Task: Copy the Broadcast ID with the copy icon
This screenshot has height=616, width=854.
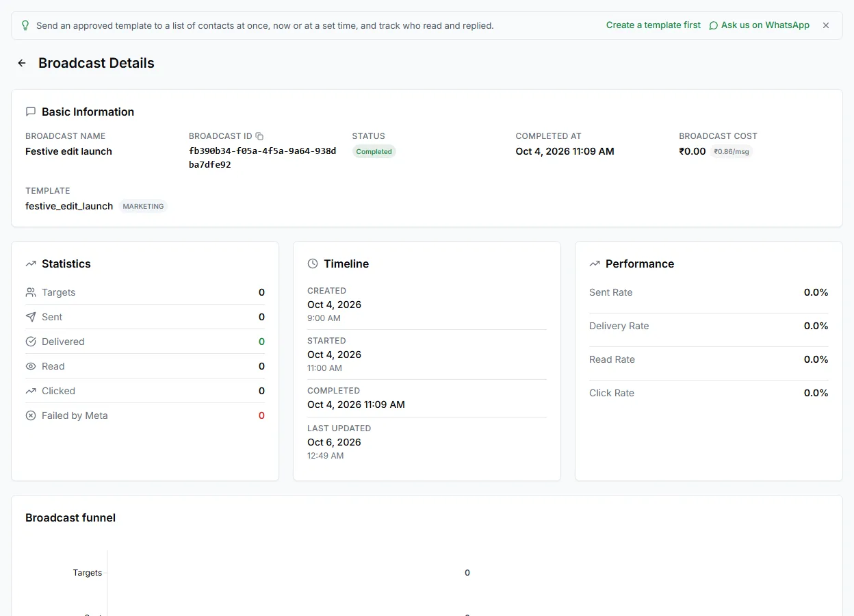Action: pyautogui.click(x=259, y=136)
